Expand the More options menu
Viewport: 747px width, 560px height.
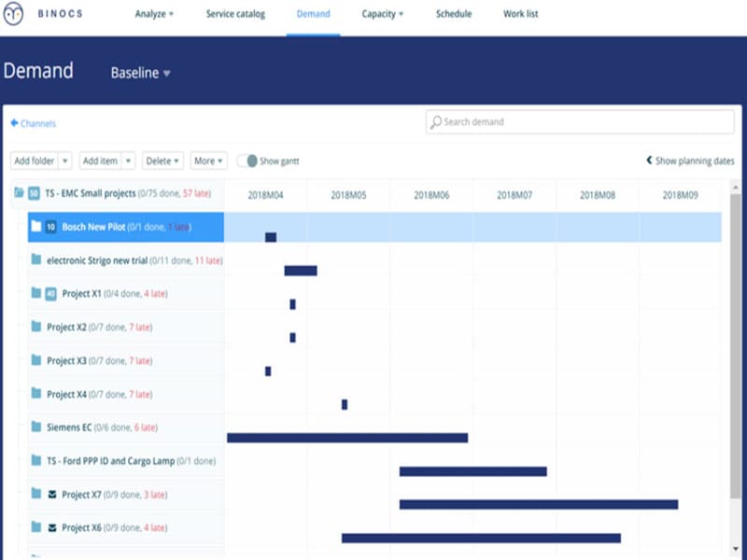[x=208, y=161]
